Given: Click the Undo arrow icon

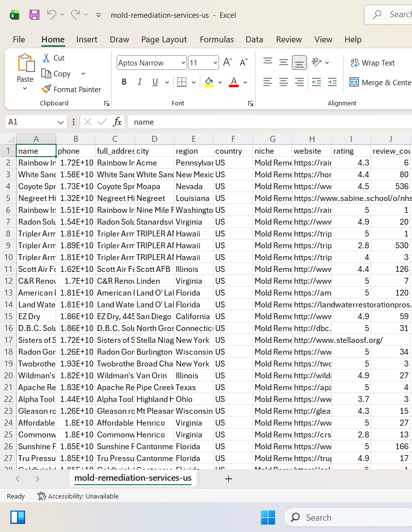Looking at the screenshot, I should [x=52, y=15].
